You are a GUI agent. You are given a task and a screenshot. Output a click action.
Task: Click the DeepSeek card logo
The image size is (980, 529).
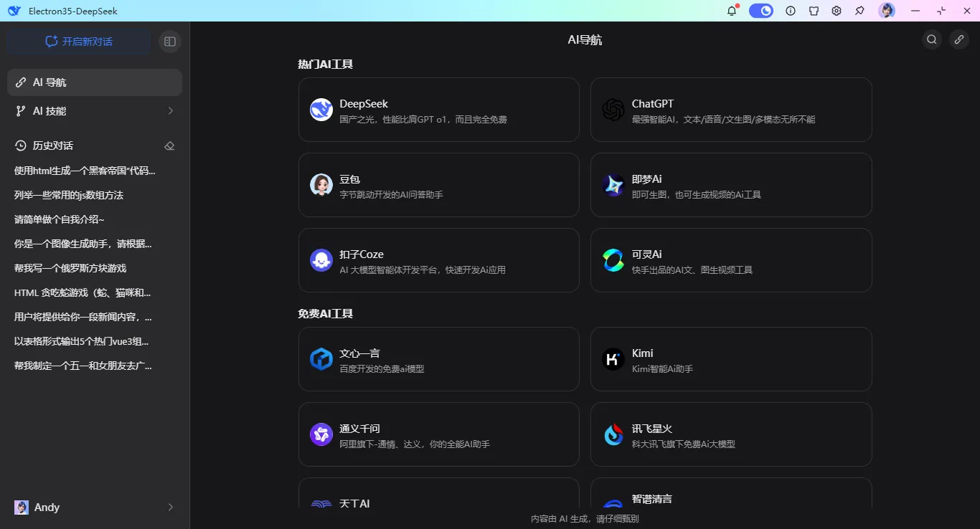pyautogui.click(x=321, y=110)
